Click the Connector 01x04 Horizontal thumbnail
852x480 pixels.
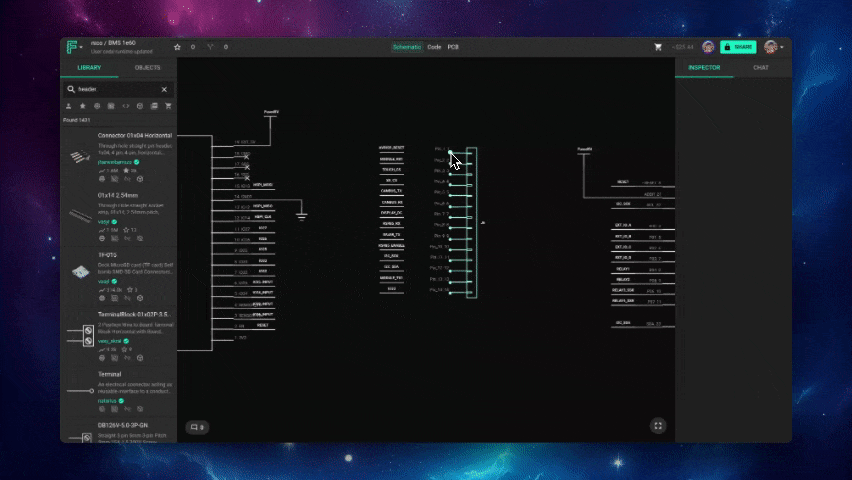pos(80,157)
